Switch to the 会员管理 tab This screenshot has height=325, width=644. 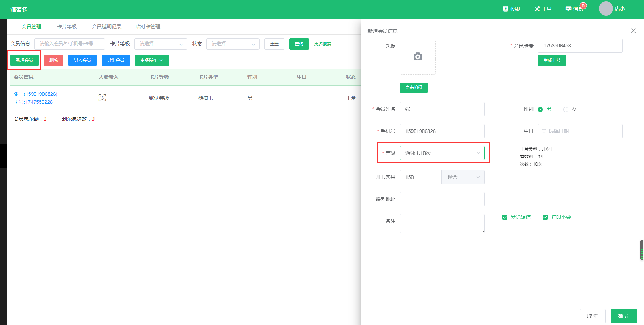(x=32, y=27)
